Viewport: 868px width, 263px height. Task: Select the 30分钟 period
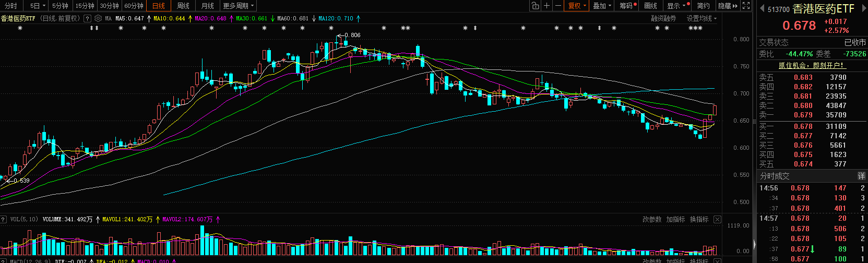(109, 6)
